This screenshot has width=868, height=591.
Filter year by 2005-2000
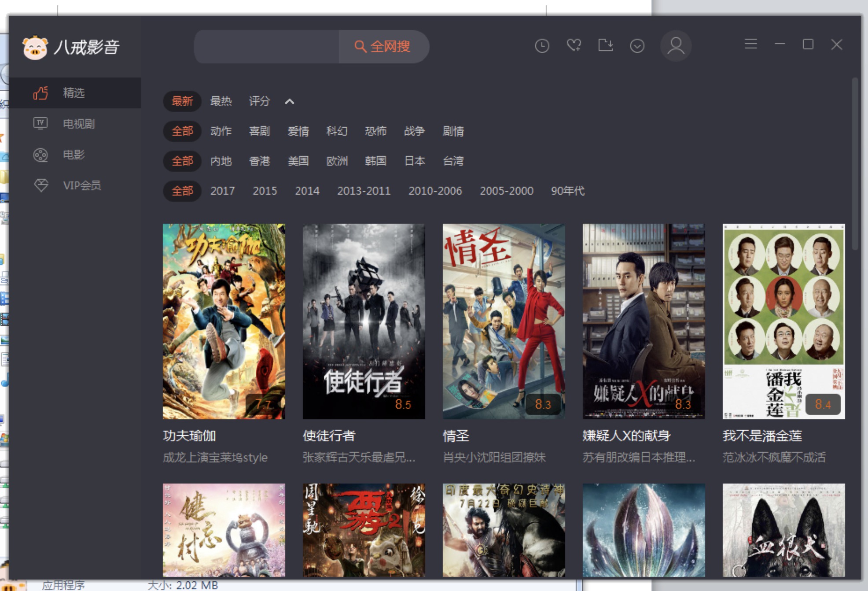pyautogui.click(x=507, y=191)
